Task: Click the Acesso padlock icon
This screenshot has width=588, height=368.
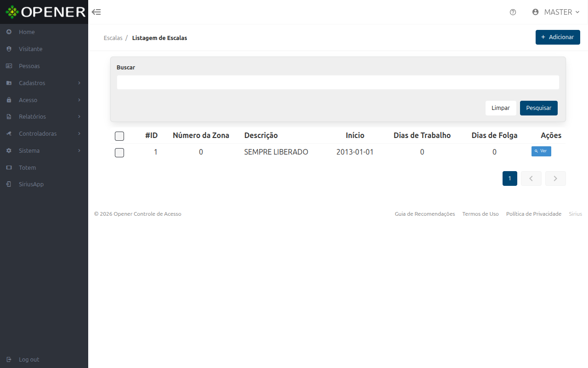Action: point(9,100)
